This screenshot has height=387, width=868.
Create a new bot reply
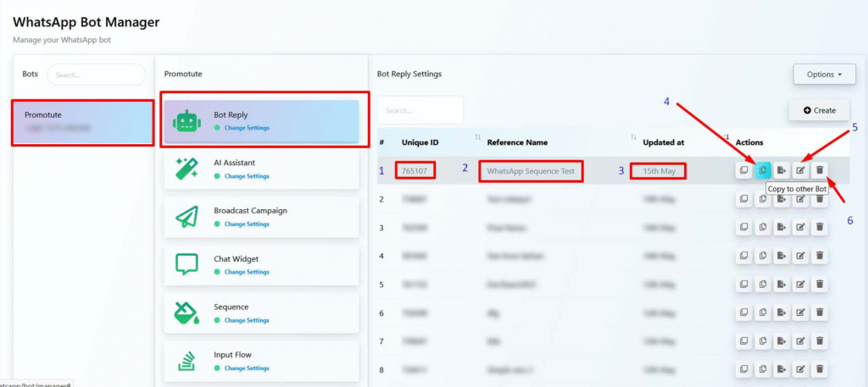click(820, 111)
